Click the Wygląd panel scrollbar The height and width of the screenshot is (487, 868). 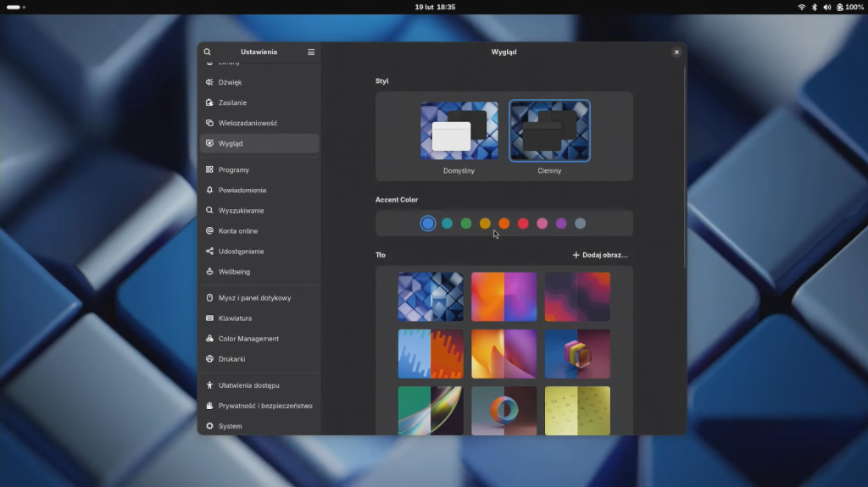[685, 168]
